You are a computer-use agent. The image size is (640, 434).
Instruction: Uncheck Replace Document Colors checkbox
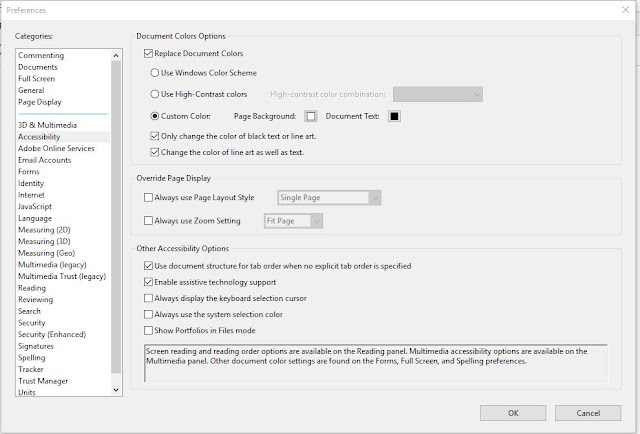click(x=149, y=53)
